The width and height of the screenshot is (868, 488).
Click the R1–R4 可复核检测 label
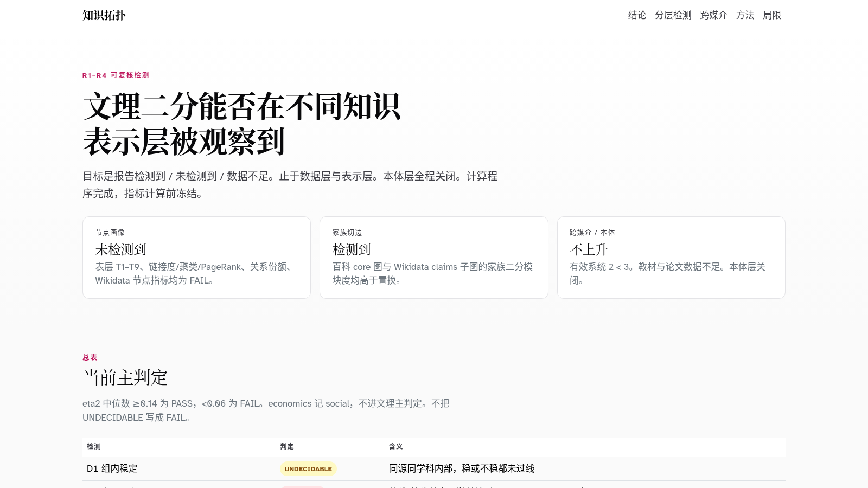[116, 75]
